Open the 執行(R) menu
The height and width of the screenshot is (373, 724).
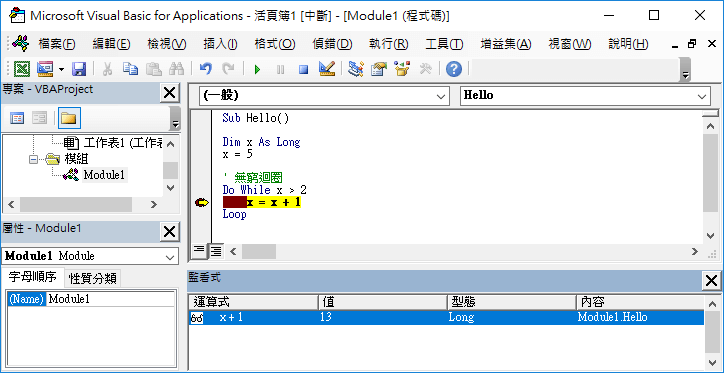(389, 44)
